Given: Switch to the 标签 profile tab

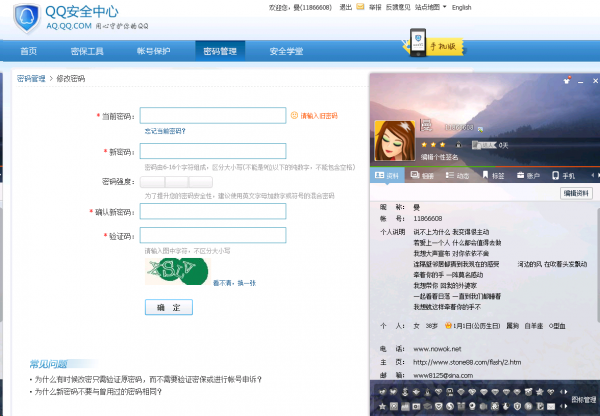Looking at the screenshot, I should click(493, 175).
